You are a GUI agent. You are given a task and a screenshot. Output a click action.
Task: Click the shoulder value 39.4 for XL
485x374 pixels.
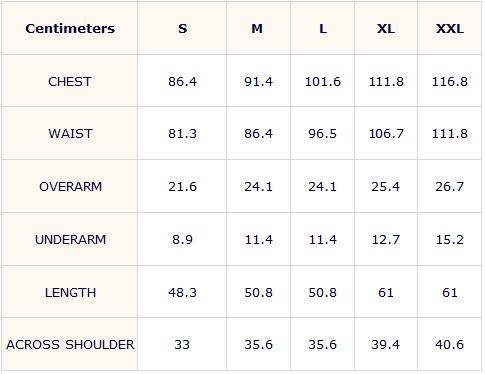point(386,344)
